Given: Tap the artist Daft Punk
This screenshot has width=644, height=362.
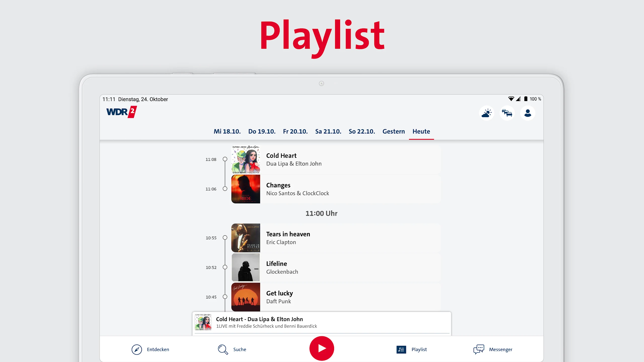Looking at the screenshot, I should pyautogui.click(x=278, y=301).
